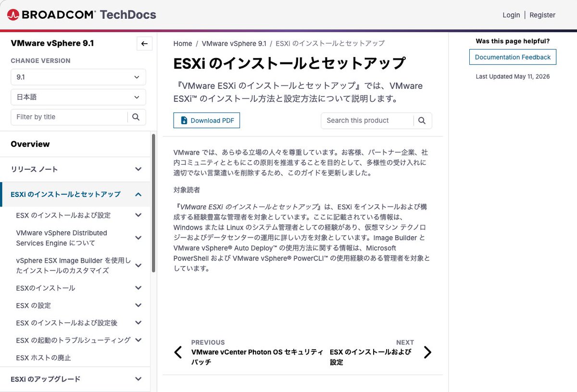
Task: Collapse the ESXi のインストールとセットアップ section chevron
Action: click(x=138, y=195)
